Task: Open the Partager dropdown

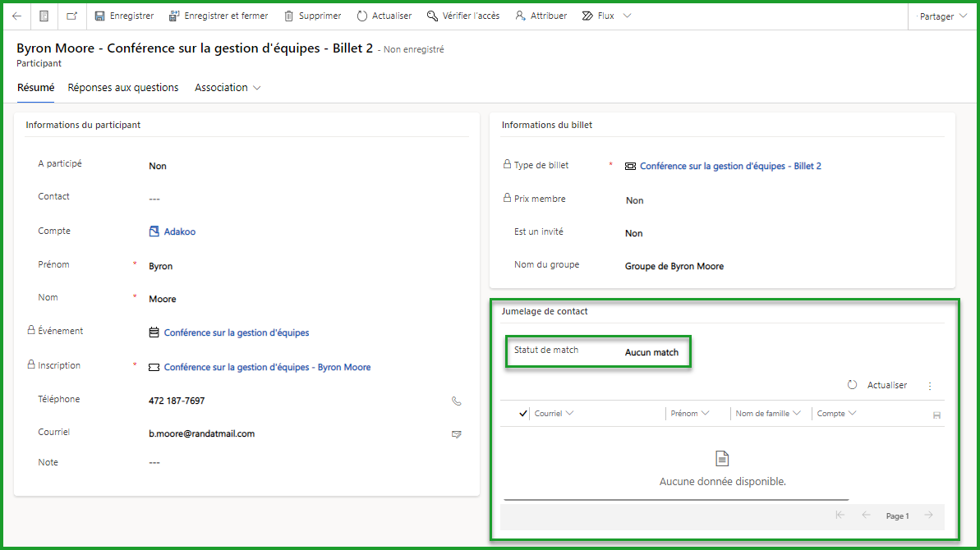Action: pyautogui.click(x=943, y=16)
